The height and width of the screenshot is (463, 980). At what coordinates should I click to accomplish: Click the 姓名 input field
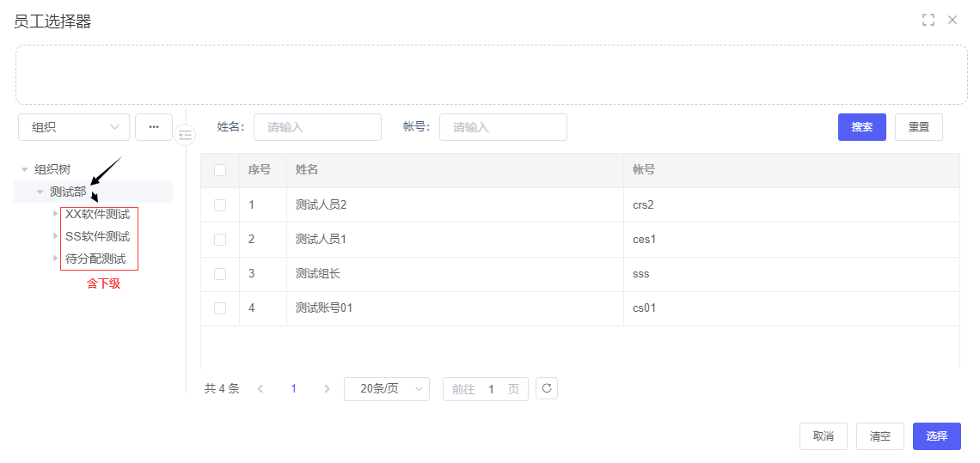click(x=317, y=127)
